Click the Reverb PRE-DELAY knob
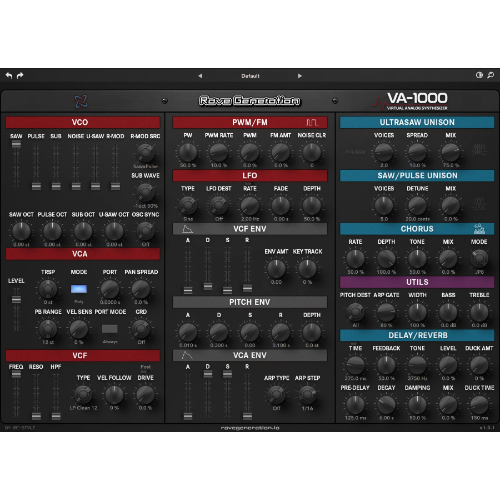The image size is (500, 500). (355, 405)
